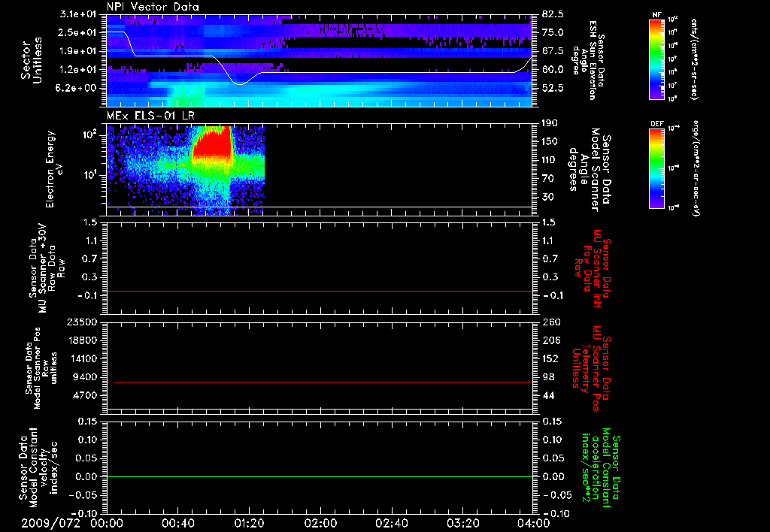Viewport: 770px width, 532px height.
Task: Click the 23500 scanner position tick label
Action: point(83,322)
